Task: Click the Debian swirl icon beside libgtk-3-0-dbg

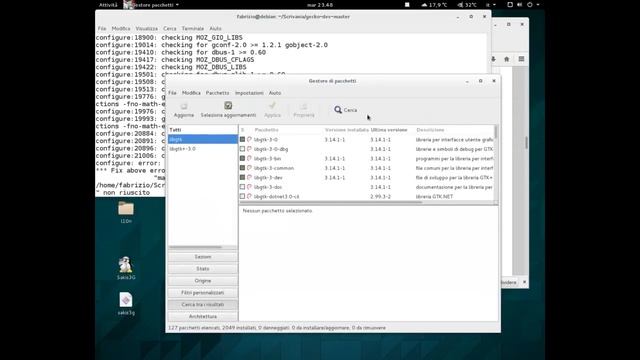Action: (x=249, y=149)
